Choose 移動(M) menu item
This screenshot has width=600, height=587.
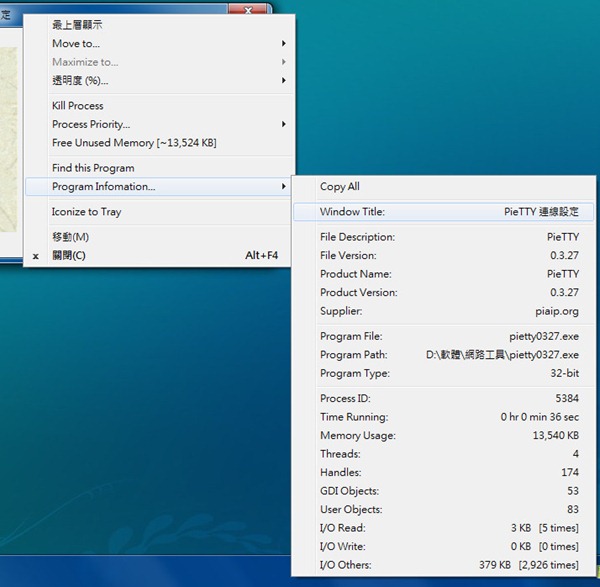(70, 237)
